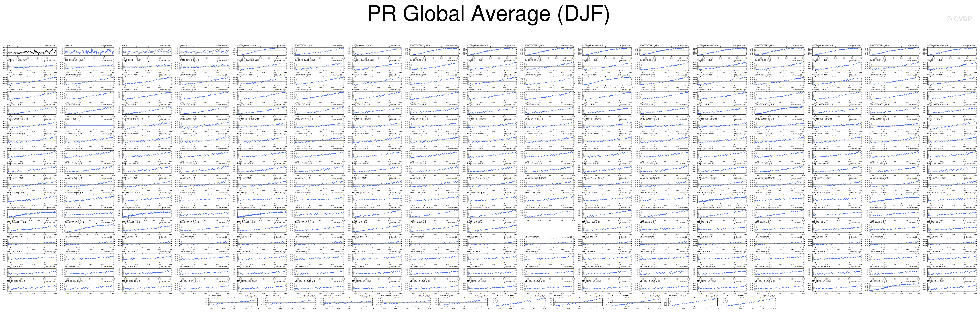980x314 pixels.
Task: Select the AWI-CM-1-1-MR r1i1p1f1 plot
Action: pyautogui.click(x=32, y=66)
